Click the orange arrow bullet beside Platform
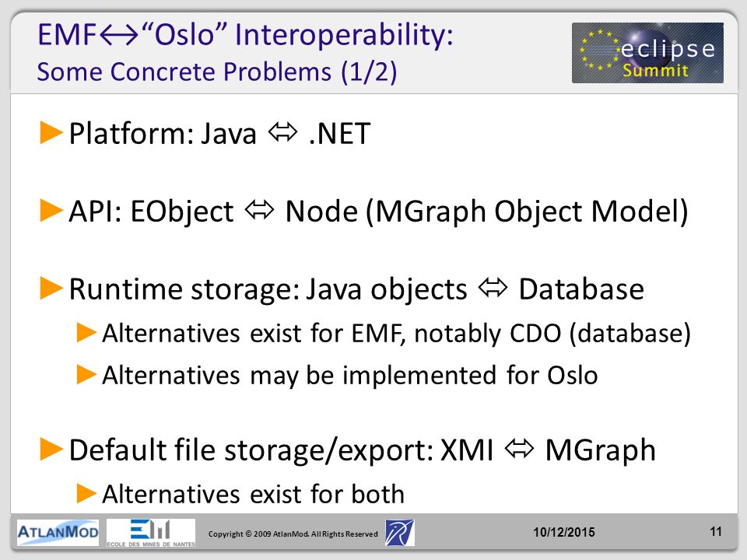 tap(51, 132)
